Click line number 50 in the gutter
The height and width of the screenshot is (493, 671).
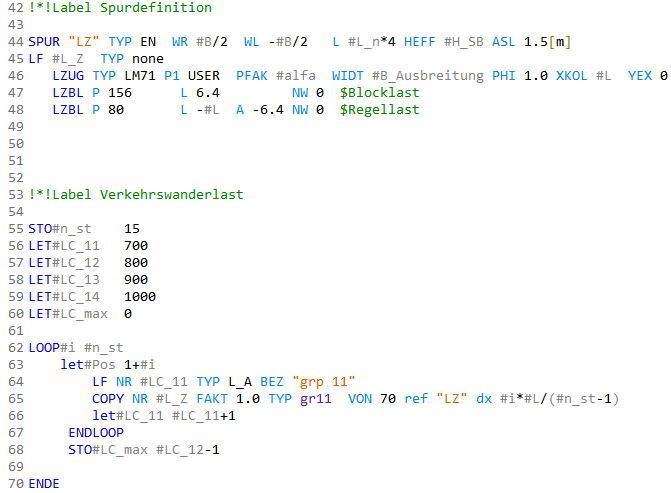[x=16, y=144]
